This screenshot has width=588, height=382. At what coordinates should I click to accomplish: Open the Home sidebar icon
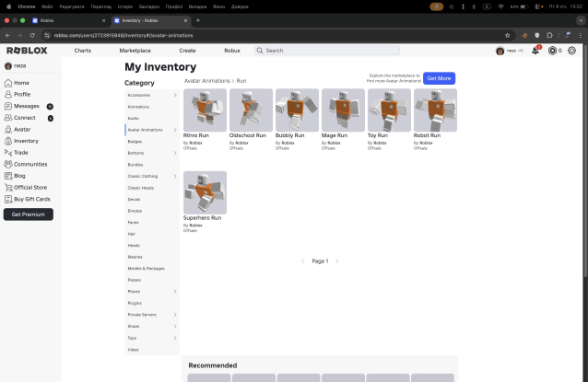pyautogui.click(x=8, y=83)
